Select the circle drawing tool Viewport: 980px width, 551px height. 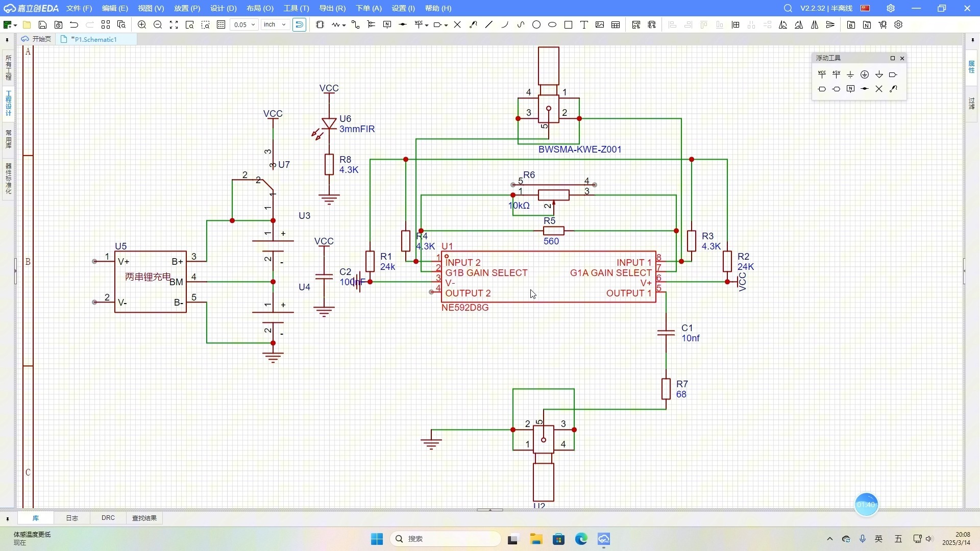(536, 24)
